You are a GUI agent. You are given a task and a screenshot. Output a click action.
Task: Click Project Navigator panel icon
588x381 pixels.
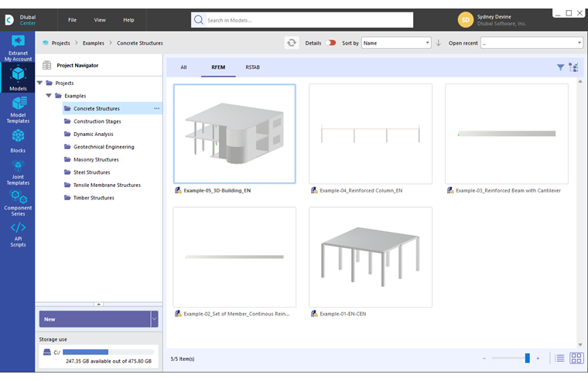(x=46, y=65)
